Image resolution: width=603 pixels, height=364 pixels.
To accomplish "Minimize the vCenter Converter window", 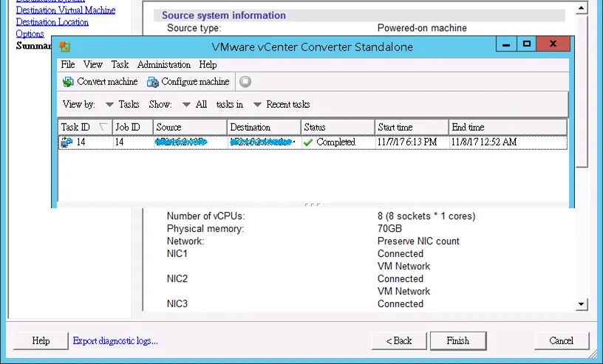I will click(x=506, y=44).
